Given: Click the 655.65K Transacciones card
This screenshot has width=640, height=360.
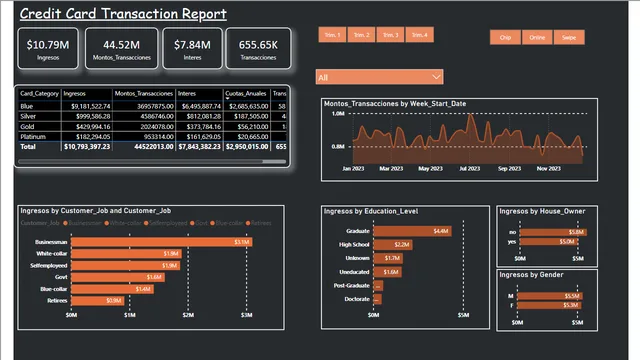Looking at the screenshot, I should 258,48.
